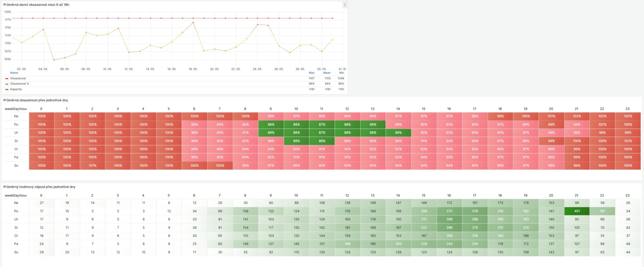Viewport: 644px width, 267px height.
Task: Click the Obsazenost peak data point at 18. 05.
Action: pyautogui.click(x=193, y=22)
